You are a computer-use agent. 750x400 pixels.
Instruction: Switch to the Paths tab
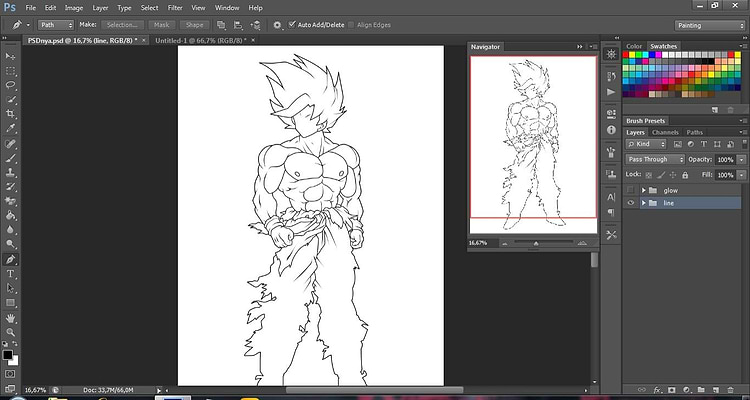[x=695, y=133]
